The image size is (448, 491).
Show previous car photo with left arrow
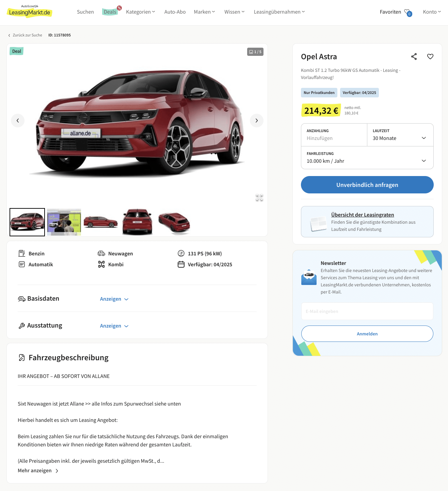point(18,121)
